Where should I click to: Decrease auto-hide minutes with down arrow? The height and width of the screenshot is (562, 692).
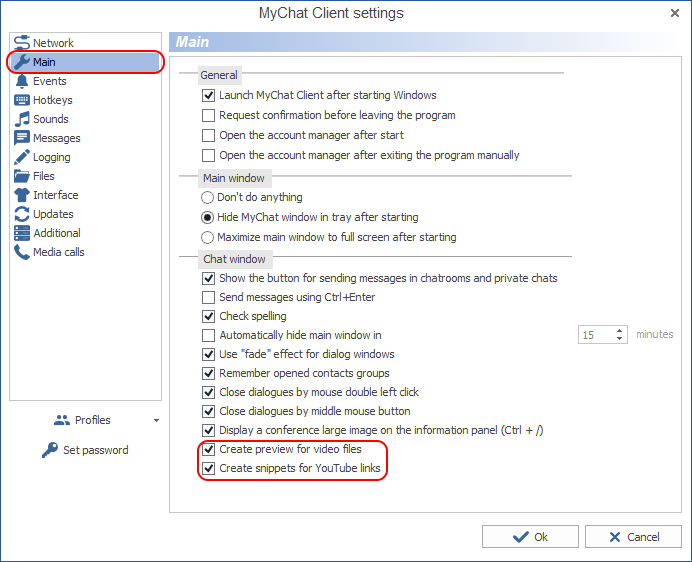pyautogui.click(x=620, y=339)
